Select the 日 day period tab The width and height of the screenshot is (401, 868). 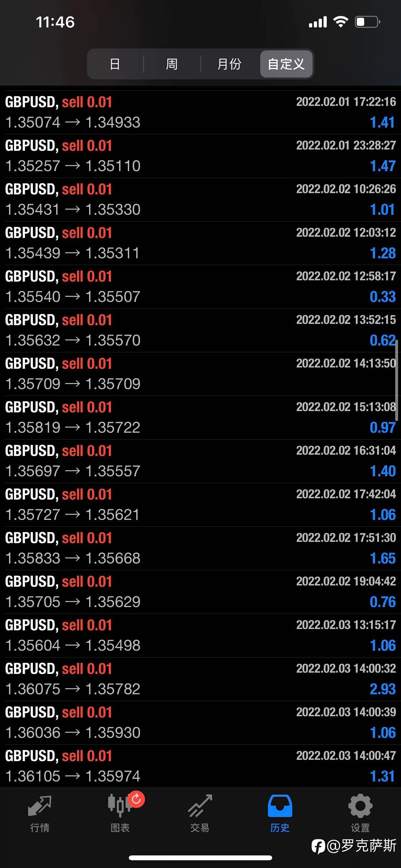115,64
